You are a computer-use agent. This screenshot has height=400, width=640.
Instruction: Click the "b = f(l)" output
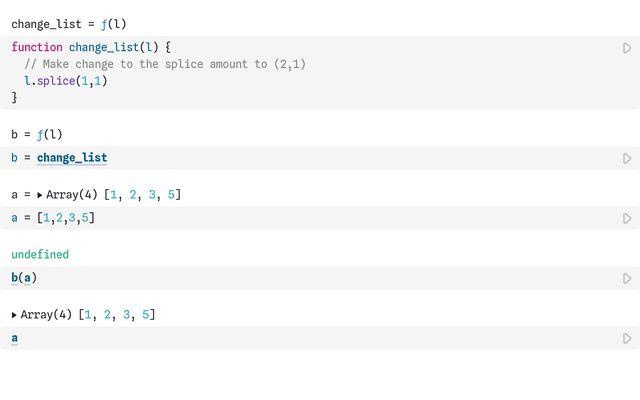point(37,134)
